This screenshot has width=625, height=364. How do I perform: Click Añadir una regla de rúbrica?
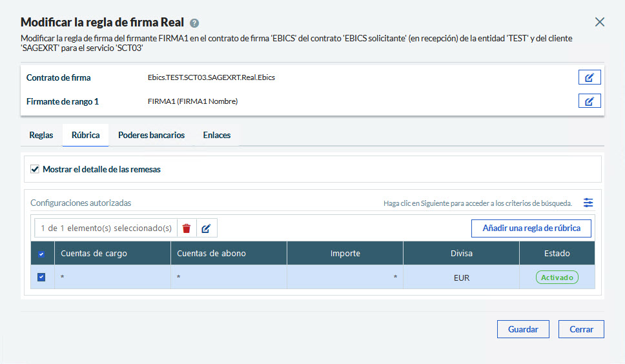(531, 228)
